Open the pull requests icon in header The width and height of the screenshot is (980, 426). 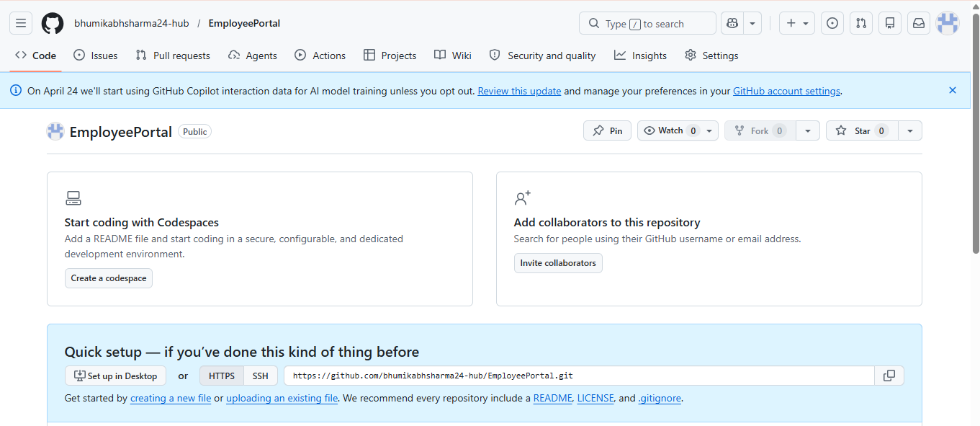[861, 23]
